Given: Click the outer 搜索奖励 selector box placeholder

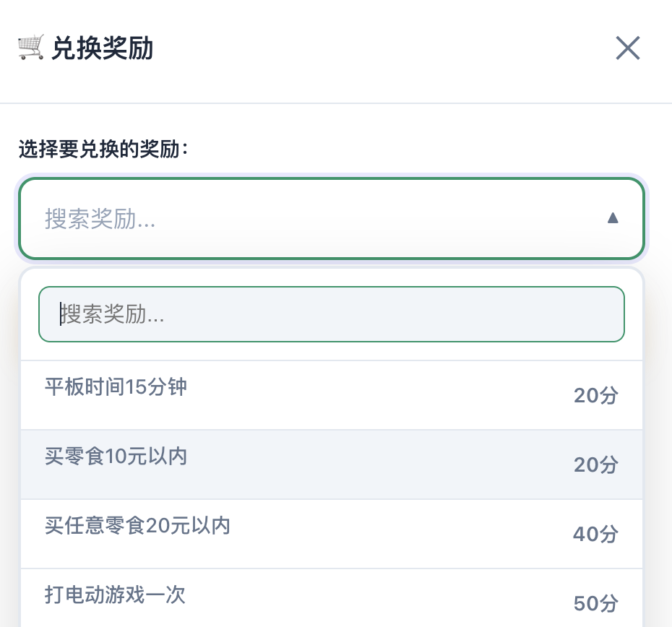Looking at the screenshot, I should 101,219.
